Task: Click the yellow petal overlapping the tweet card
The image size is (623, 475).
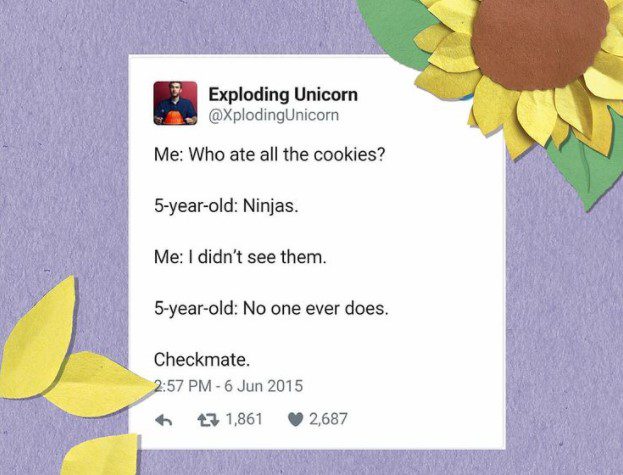Action: [x=99, y=384]
